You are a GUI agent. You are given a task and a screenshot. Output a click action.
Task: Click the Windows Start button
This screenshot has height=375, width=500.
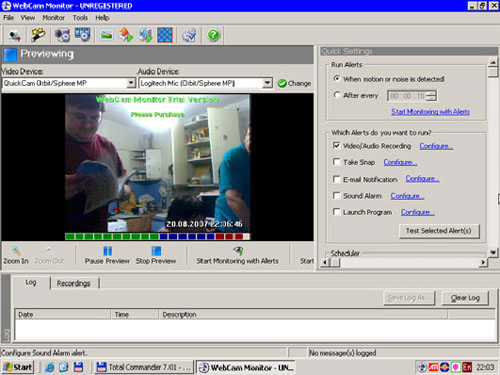pos(18,367)
